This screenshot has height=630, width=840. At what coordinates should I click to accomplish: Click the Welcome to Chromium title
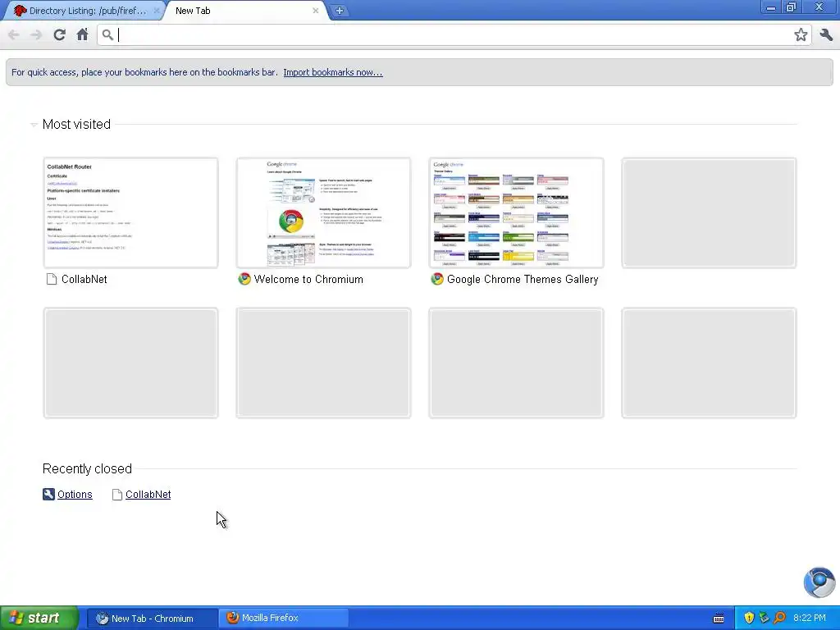pos(308,279)
